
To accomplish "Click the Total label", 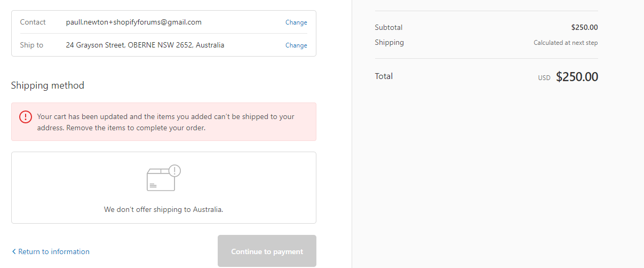I will (384, 76).
